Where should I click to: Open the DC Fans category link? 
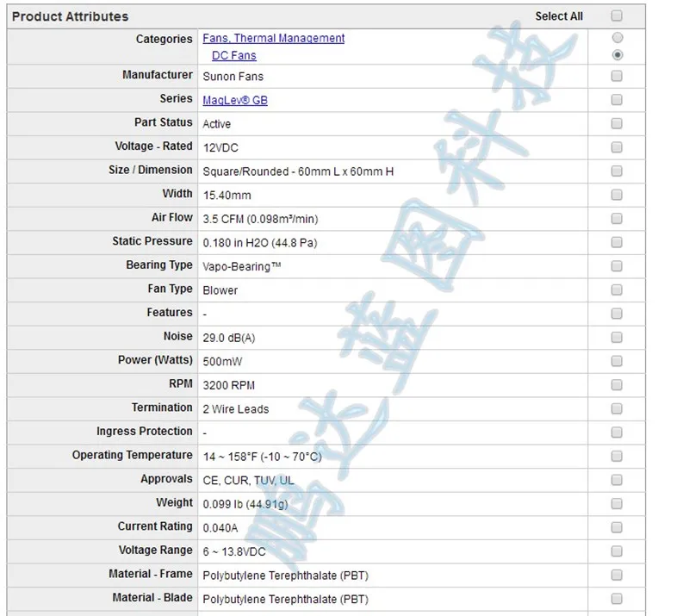[x=233, y=55]
